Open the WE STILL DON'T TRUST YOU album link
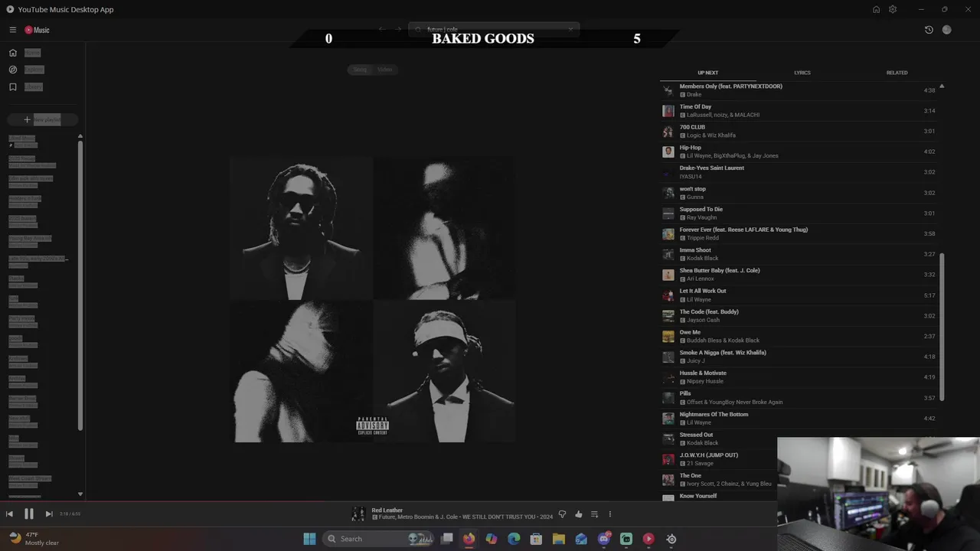980x551 pixels. pos(498,517)
